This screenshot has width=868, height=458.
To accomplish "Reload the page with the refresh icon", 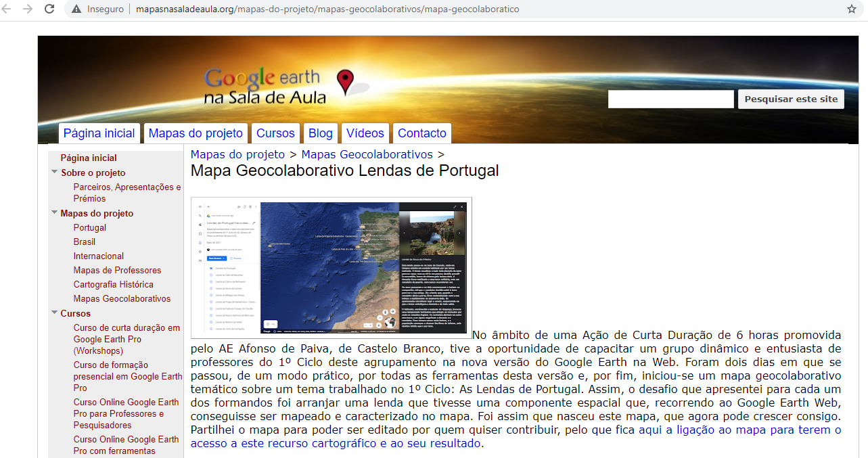I will point(49,9).
